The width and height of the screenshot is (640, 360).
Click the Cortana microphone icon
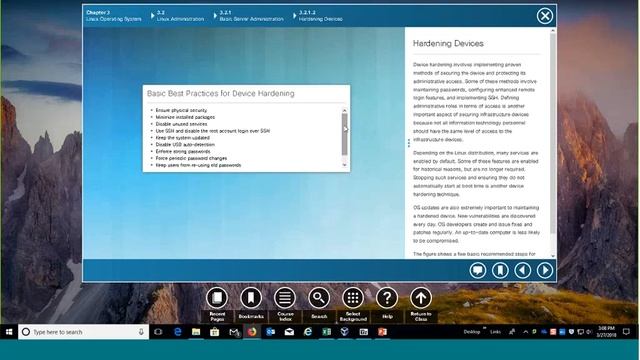(141, 332)
